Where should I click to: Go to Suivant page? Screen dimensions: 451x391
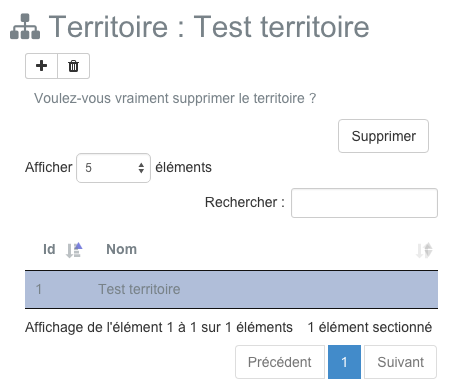point(400,362)
